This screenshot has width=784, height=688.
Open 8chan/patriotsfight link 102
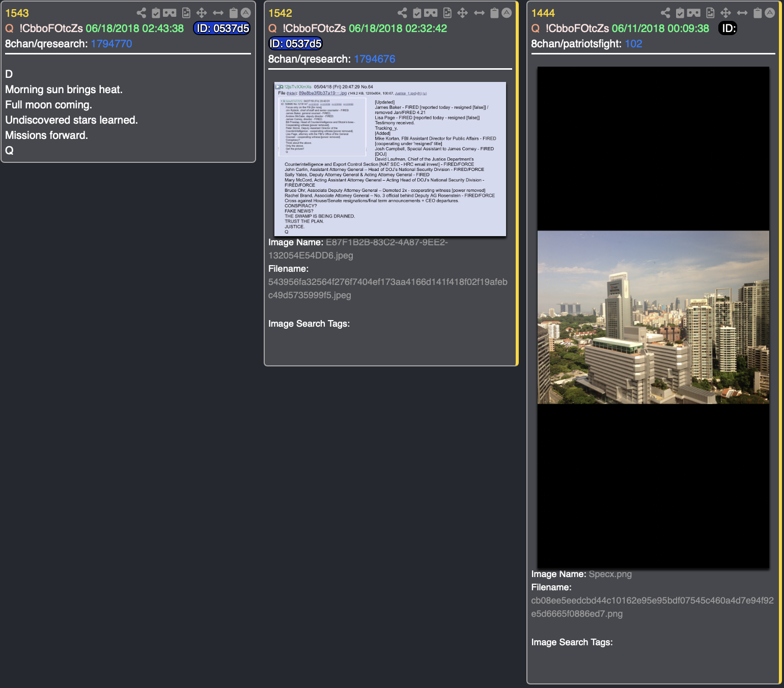[x=634, y=44]
